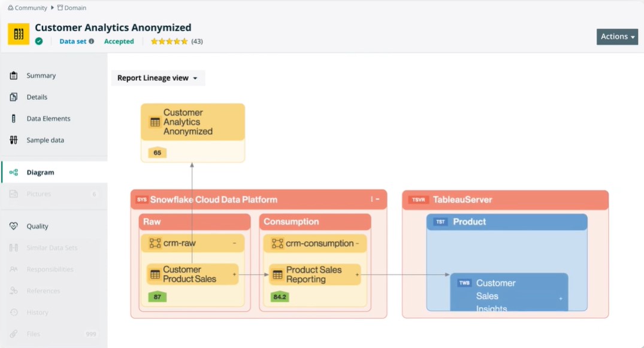This screenshot has width=644, height=348.
Task: Click the Summary clipboard icon
Action: pos(14,75)
